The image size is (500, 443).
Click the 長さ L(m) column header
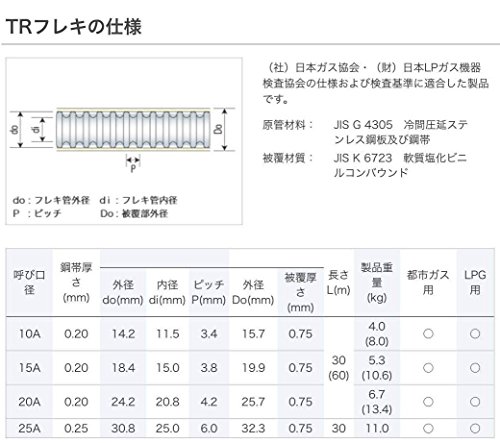pos(338,282)
